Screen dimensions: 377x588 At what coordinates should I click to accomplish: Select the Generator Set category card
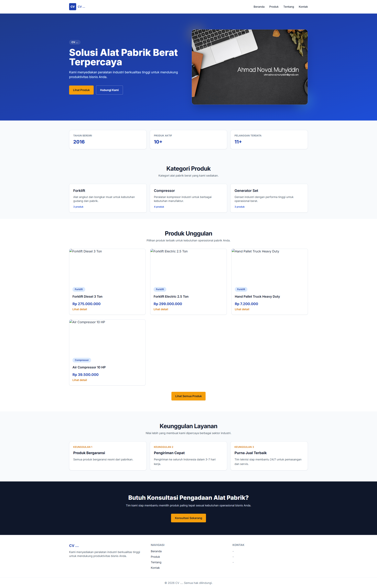(269, 198)
